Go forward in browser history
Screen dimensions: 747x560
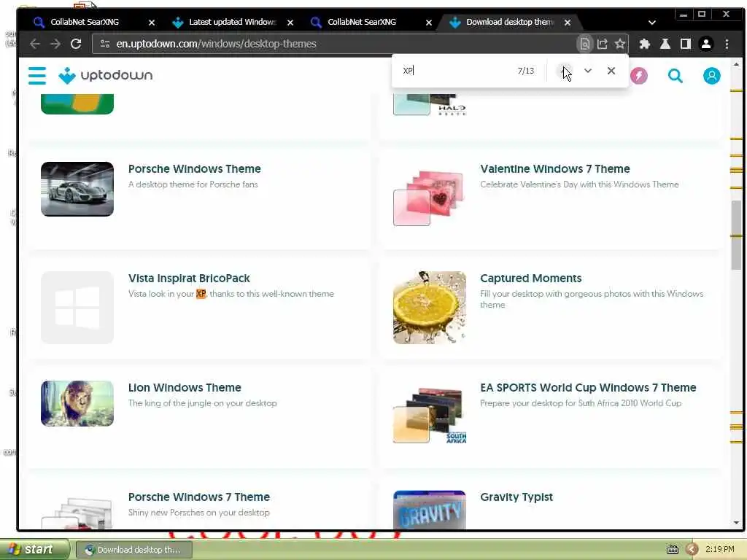click(x=55, y=44)
